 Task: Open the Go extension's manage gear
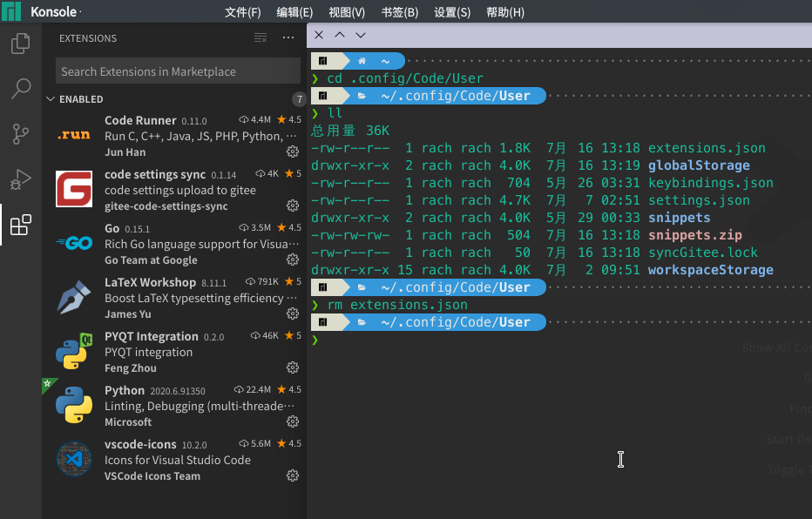[293, 259]
